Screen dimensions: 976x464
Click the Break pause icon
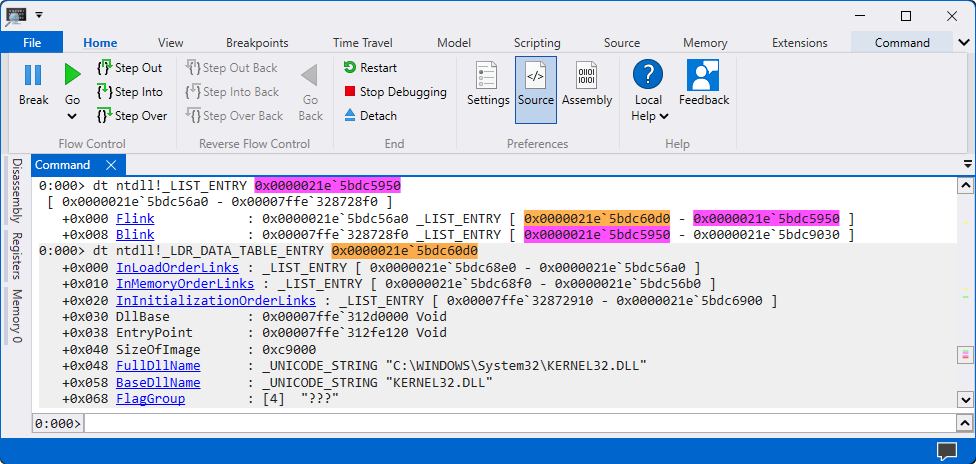pyautogui.click(x=33, y=75)
